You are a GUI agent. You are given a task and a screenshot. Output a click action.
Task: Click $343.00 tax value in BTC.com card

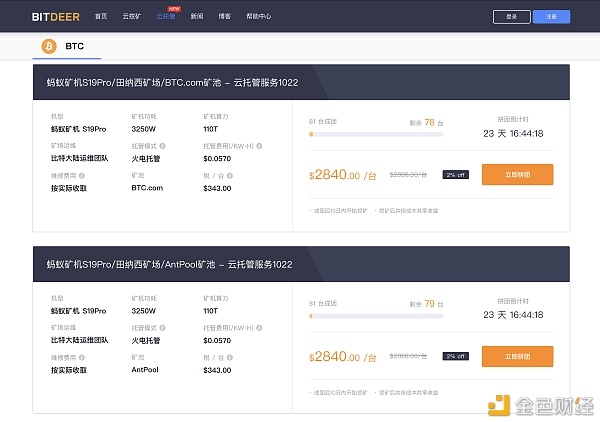click(217, 188)
